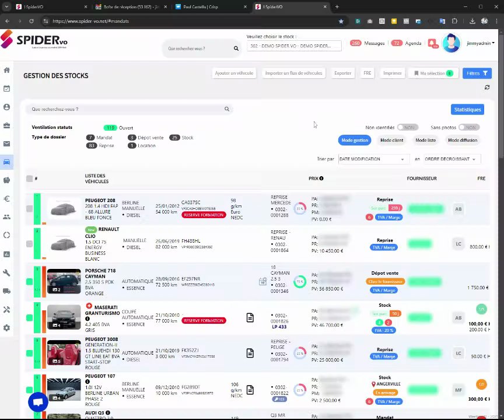Open the browser tab list chevron
Image resolution: width=504 pixels, height=420 pixels.
[6, 6]
